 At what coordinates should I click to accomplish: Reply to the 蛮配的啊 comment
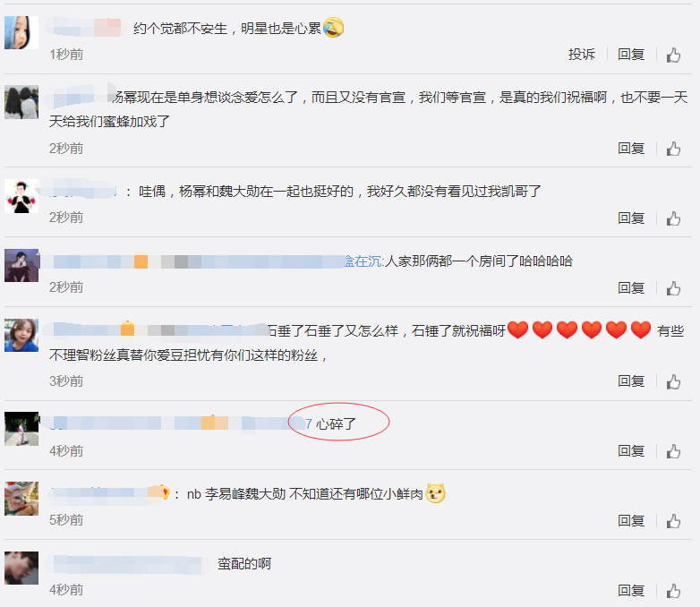[x=631, y=591]
